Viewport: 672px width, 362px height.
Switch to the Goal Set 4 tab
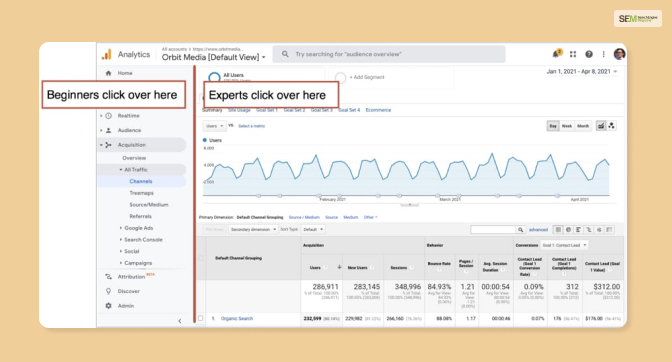pos(349,110)
